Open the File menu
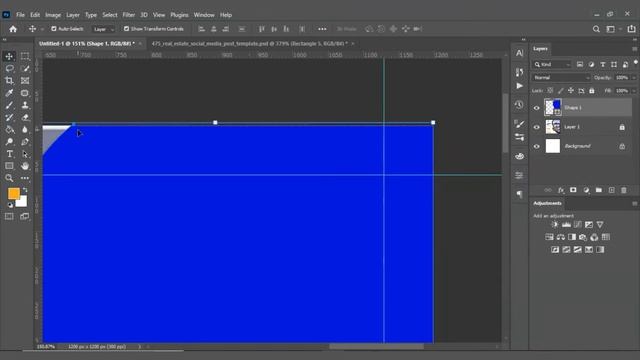This screenshot has height=360, width=640. [20, 15]
